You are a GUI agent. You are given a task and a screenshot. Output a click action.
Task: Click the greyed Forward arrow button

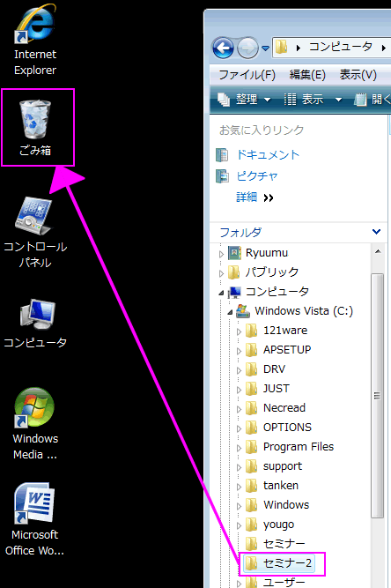tap(247, 48)
